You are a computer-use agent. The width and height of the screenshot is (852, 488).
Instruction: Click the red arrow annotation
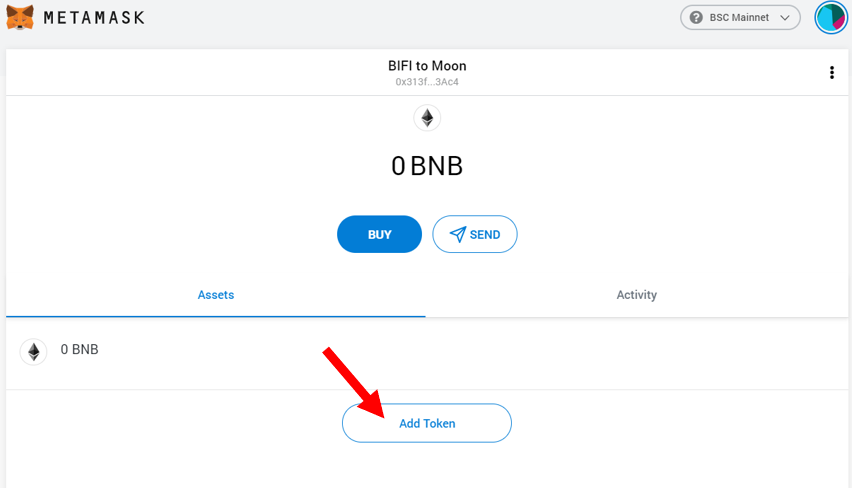(354, 383)
